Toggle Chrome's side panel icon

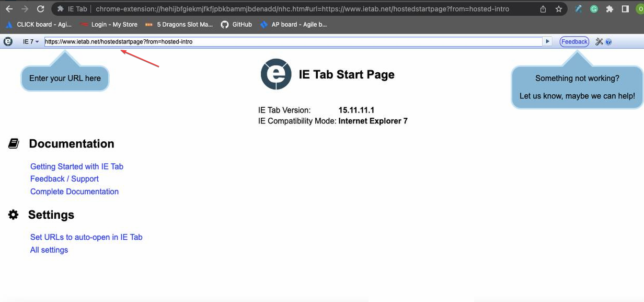click(x=625, y=9)
